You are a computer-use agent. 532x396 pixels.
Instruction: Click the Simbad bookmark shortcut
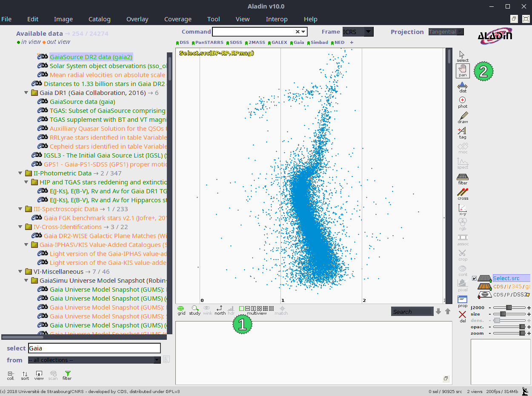[319, 43]
